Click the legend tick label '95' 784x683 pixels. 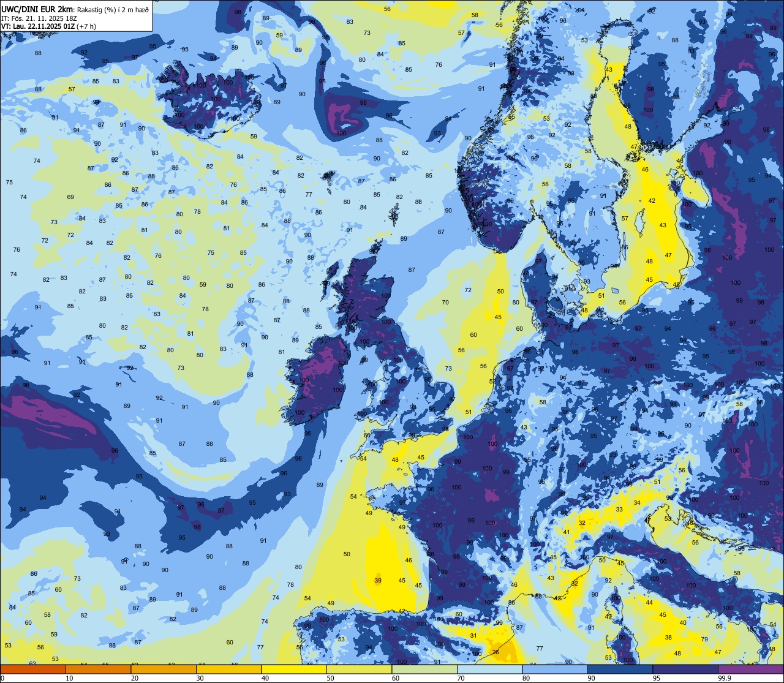(657, 678)
